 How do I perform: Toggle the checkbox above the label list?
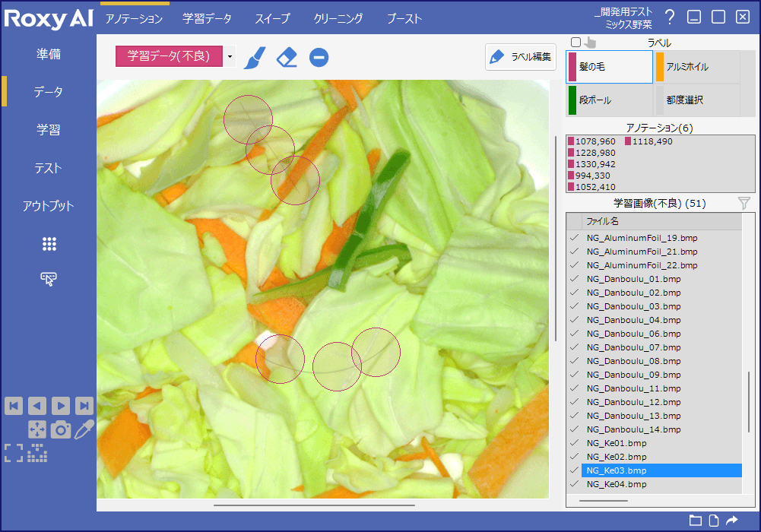[576, 43]
